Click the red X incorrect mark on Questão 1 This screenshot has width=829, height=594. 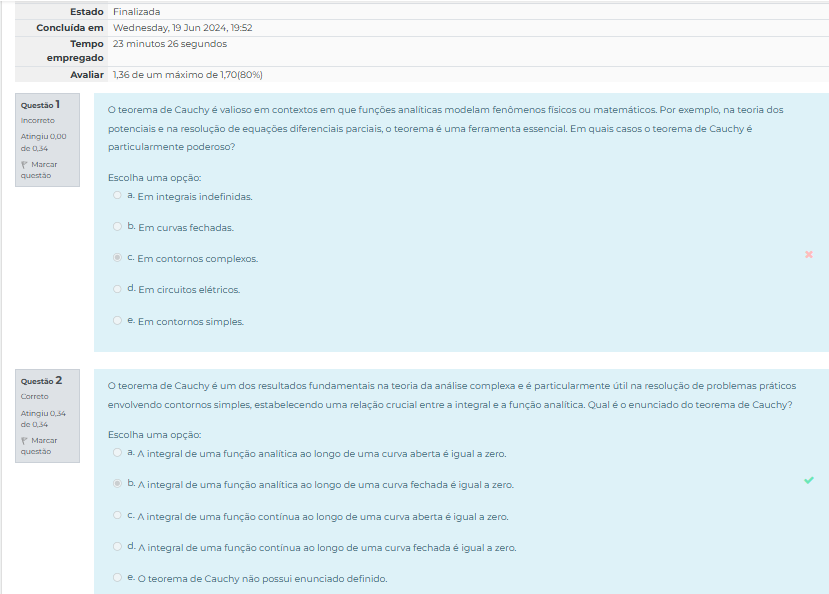[x=809, y=255]
